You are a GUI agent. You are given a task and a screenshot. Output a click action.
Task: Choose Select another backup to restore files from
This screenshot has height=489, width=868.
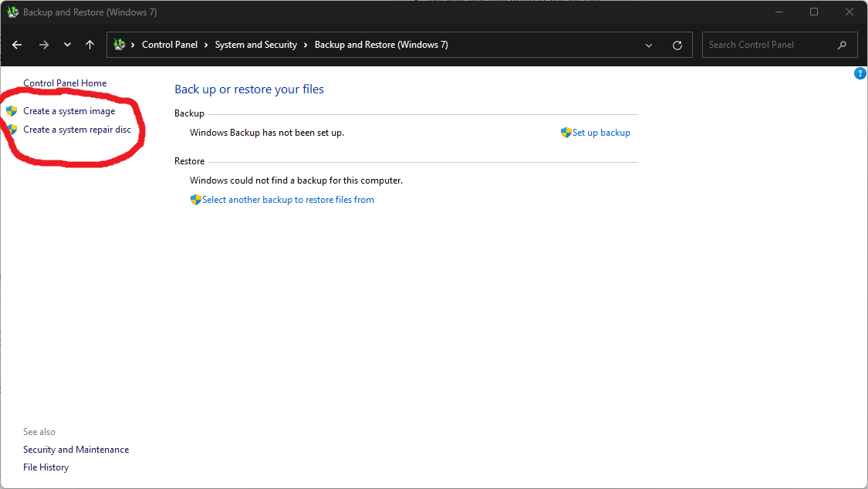pyautogui.click(x=289, y=199)
